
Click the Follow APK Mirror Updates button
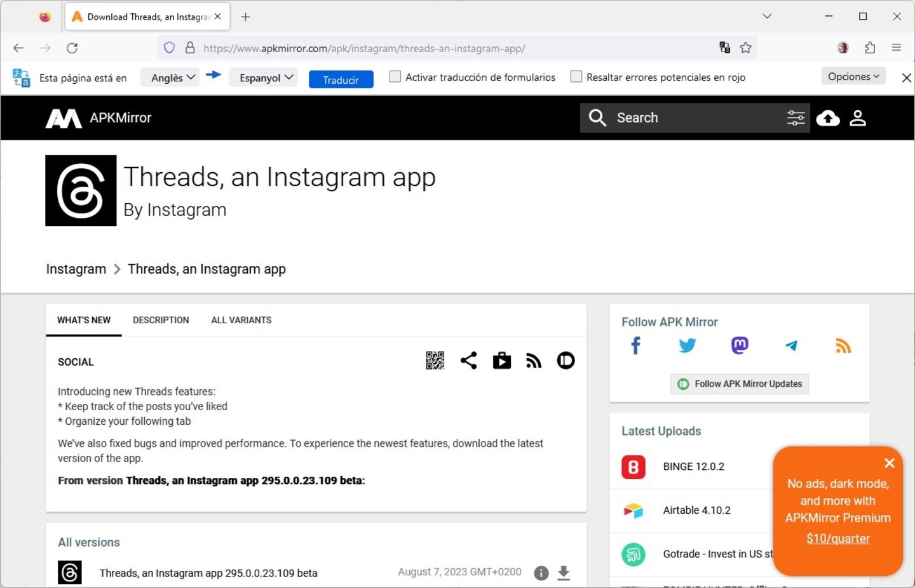(x=740, y=384)
